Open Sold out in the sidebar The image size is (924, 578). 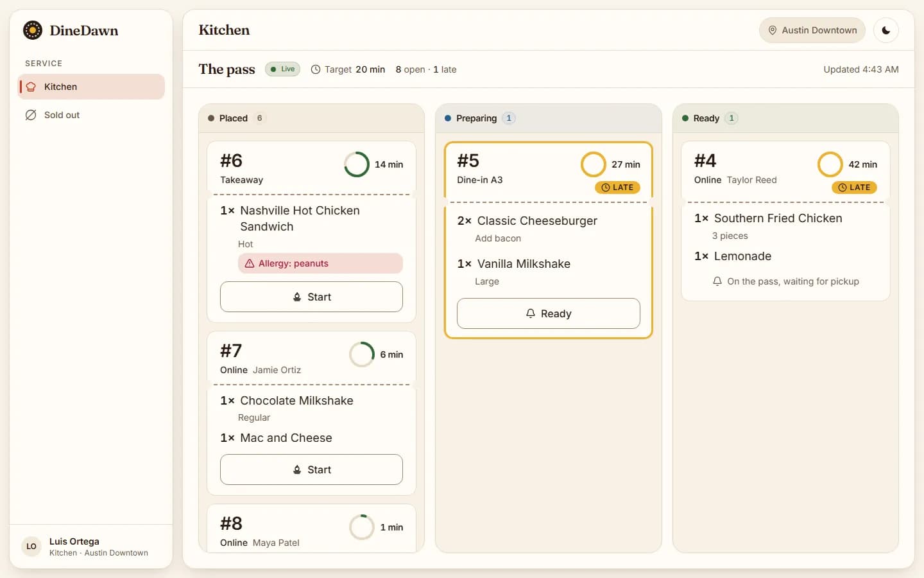[x=91, y=115]
